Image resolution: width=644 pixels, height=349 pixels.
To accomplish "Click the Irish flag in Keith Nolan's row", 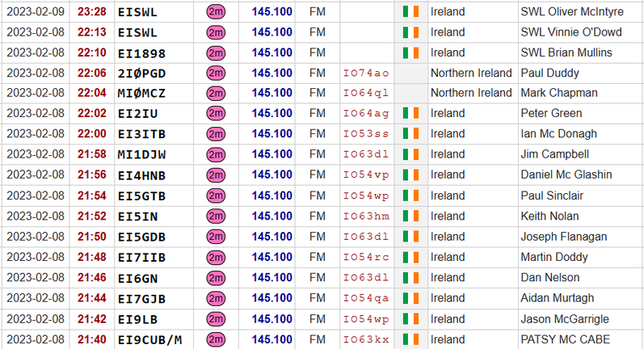I will coord(410,216).
